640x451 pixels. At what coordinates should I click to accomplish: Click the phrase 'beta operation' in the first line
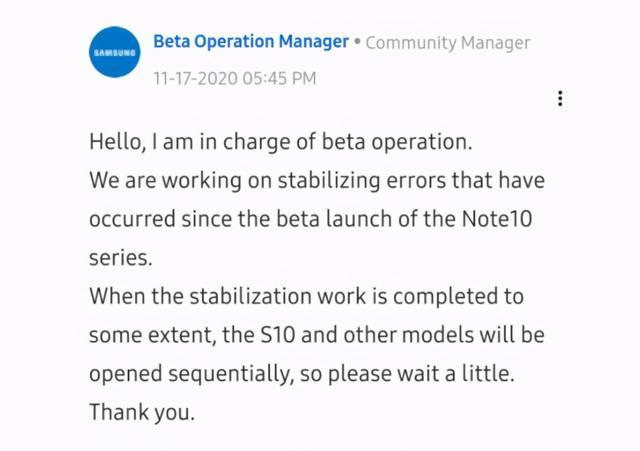pos(405,143)
